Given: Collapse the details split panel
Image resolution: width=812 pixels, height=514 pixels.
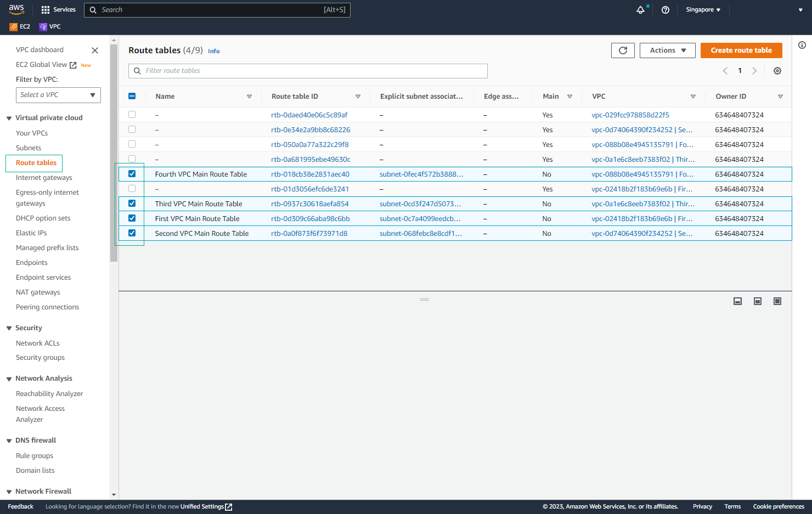Looking at the screenshot, I should 738,301.
